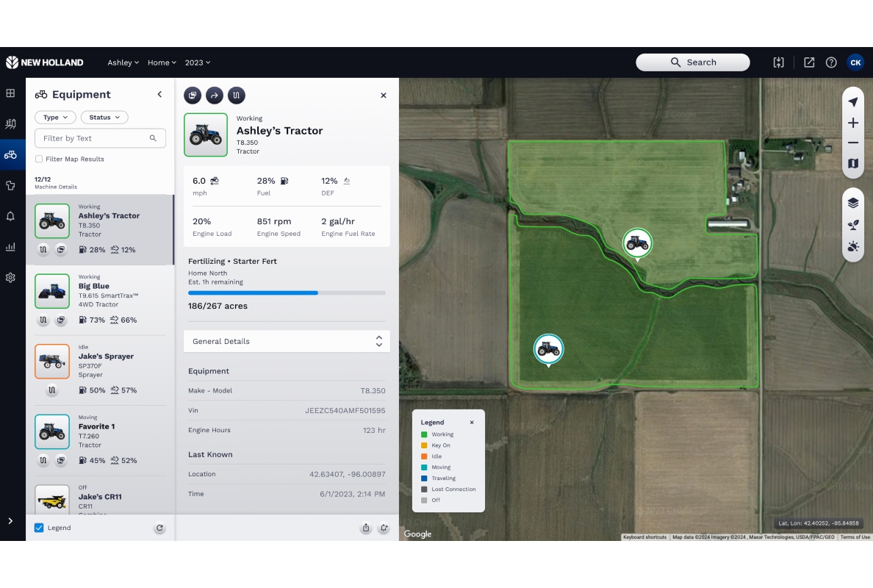Expand the General Details section selector
The image size is (873, 588).
[287, 341]
